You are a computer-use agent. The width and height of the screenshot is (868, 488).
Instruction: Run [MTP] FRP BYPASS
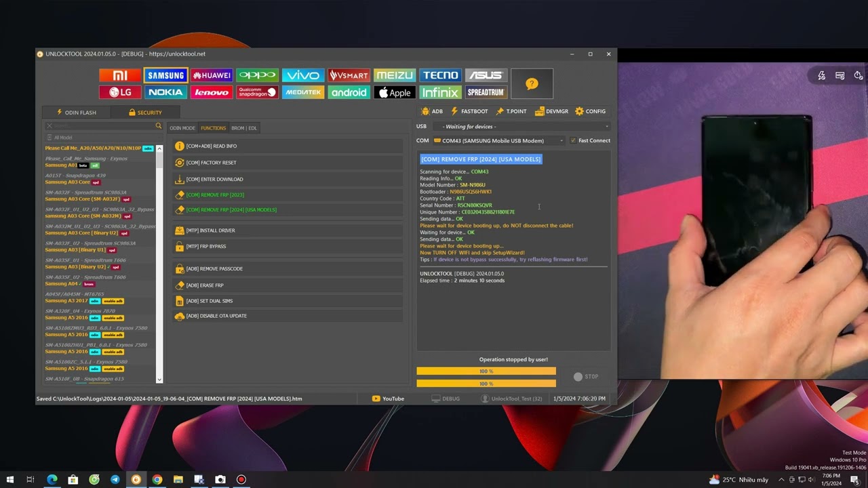point(289,247)
